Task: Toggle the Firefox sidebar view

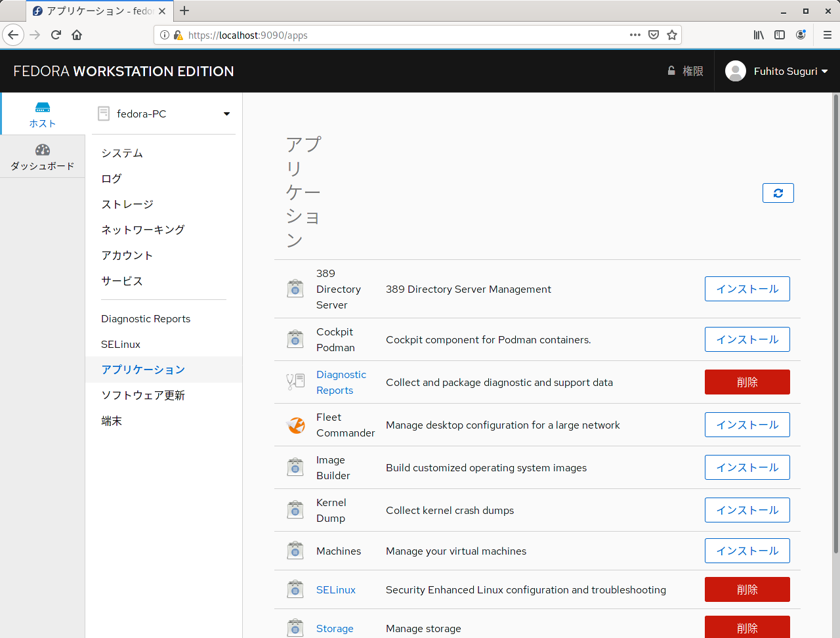Action: click(780, 35)
